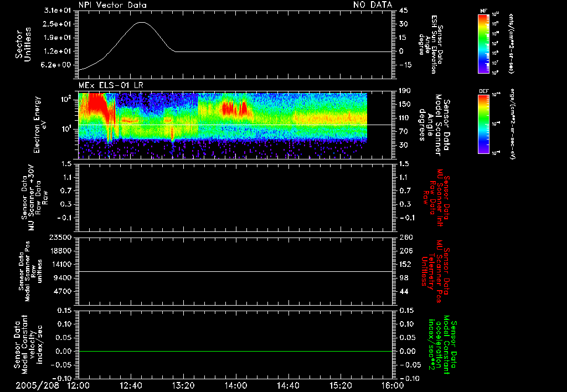The width and height of the screenshot is (567, 392).
Task: Click the 14100 Scanner Pos tick value
Action: point(60,264)
